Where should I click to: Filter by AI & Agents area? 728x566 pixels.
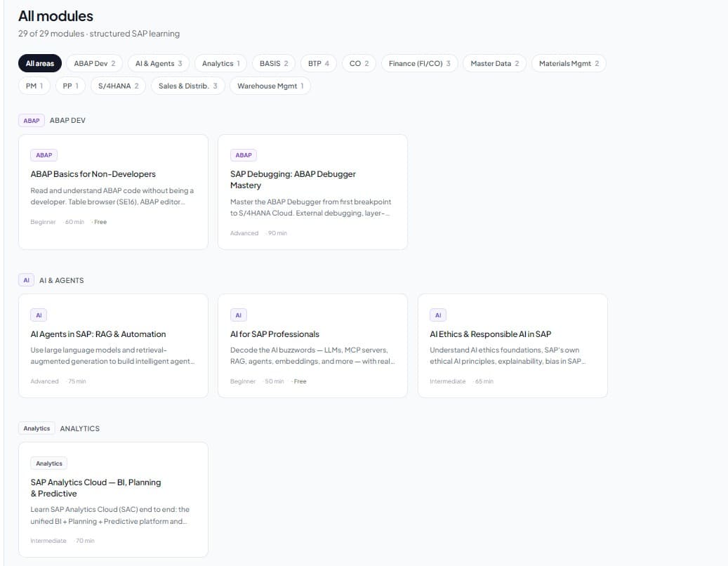point(159,63)
